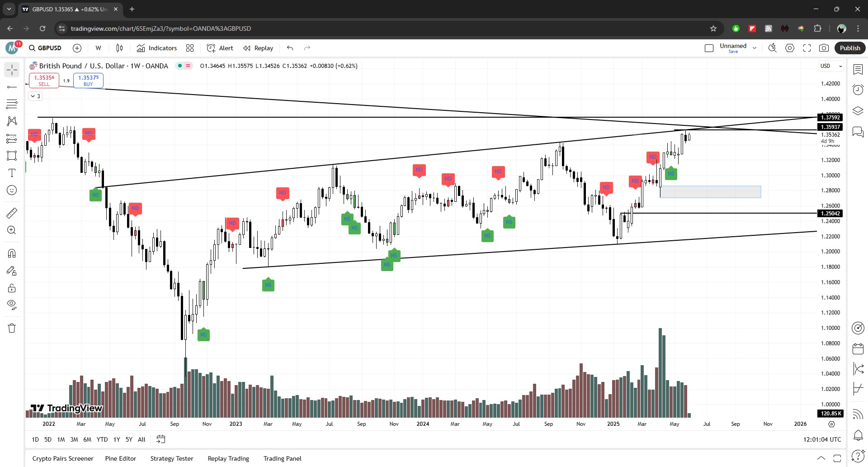Select the 3M date range
The image size is (868, 467).
[x=74, y=439]
